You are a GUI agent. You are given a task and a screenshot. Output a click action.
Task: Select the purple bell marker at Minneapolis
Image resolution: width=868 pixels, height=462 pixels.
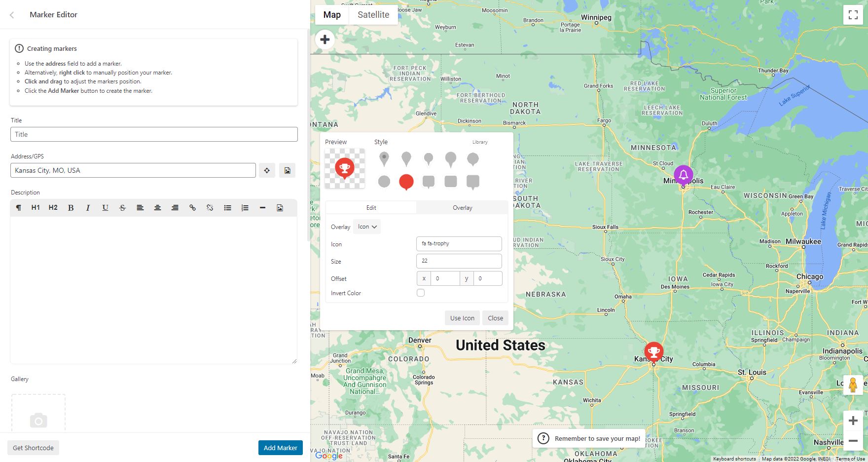pyautogui.click(x=684, y=175)
